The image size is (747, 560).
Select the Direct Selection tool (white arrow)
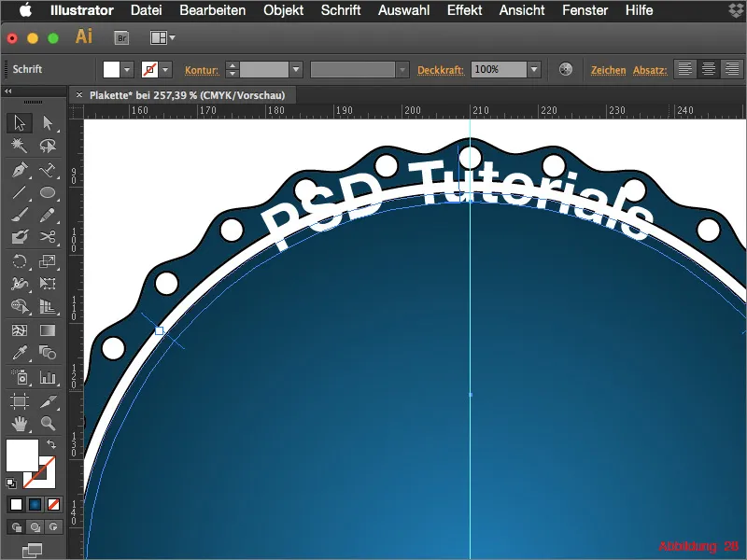pos(48,123)
